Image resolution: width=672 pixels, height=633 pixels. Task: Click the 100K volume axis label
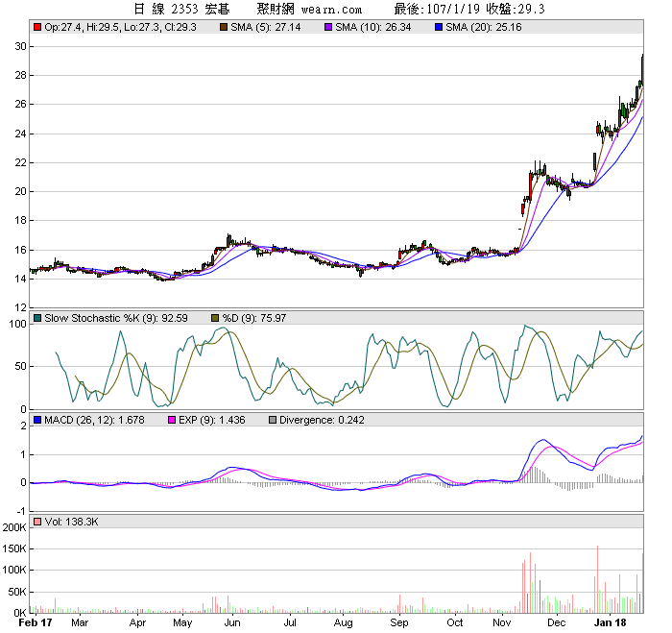coord(14,570)
